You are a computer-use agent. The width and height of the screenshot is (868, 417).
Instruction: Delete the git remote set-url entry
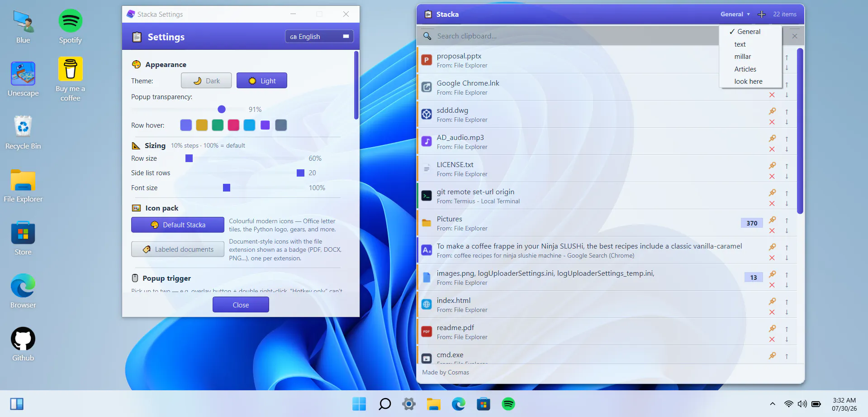[772, 204]
